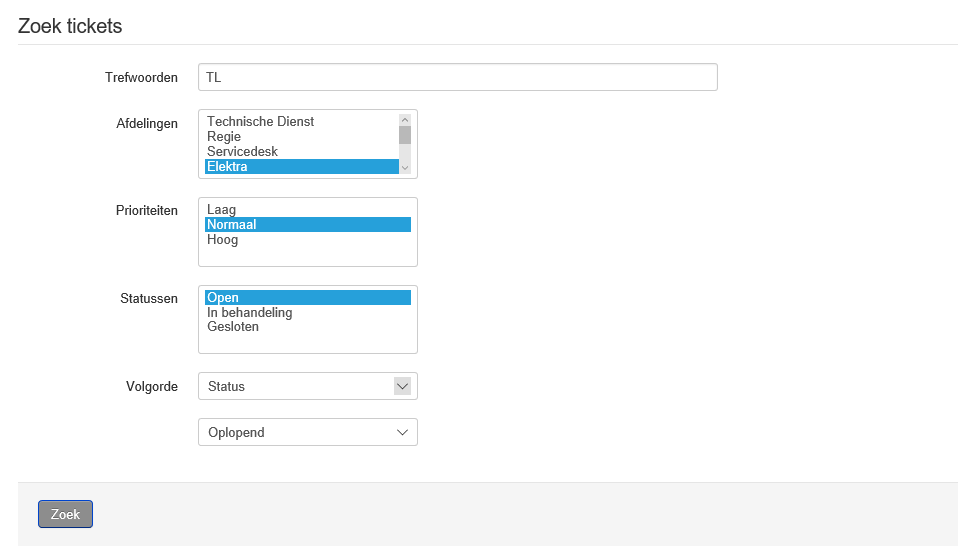This screenshot has width=976, height=552.
Task: Click the Zoek search button
Action: [65, 514]
